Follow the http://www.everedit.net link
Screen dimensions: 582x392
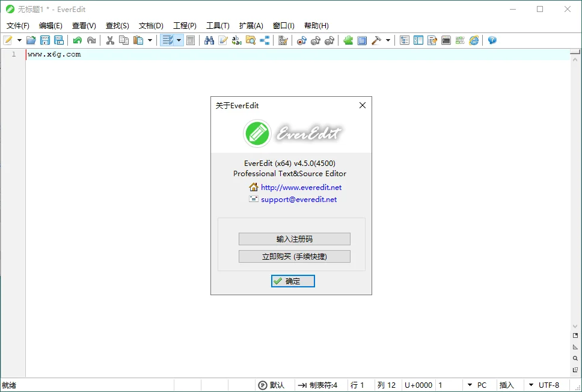[x=301, y=187]
